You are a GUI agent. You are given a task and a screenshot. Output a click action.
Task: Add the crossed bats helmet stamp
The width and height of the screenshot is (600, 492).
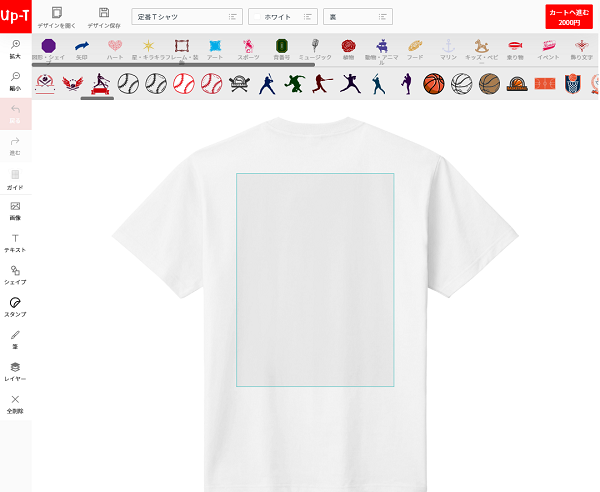tap(239, 84)
